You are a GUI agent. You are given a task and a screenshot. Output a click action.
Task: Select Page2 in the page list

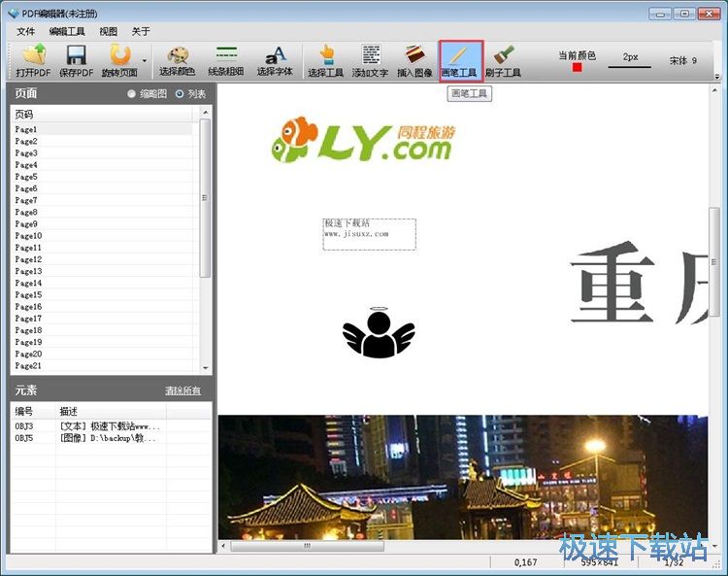click(102, 141)
